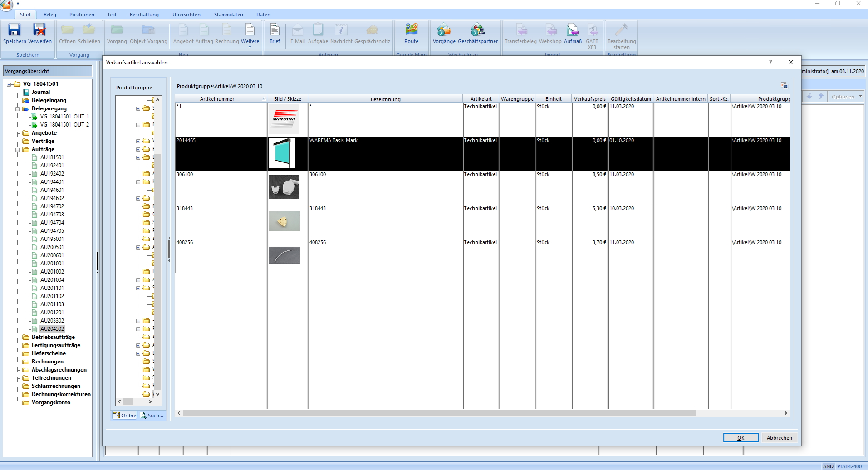
Task: Select Rechnungen folder in tree
Action: pyautogui.click(x=48, y=362)
